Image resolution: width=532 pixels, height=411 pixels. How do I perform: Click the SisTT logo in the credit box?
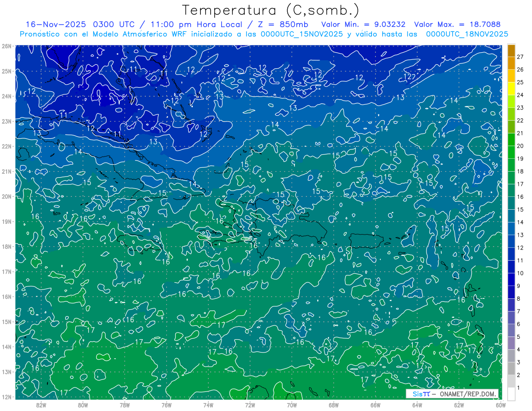[421, 394]
